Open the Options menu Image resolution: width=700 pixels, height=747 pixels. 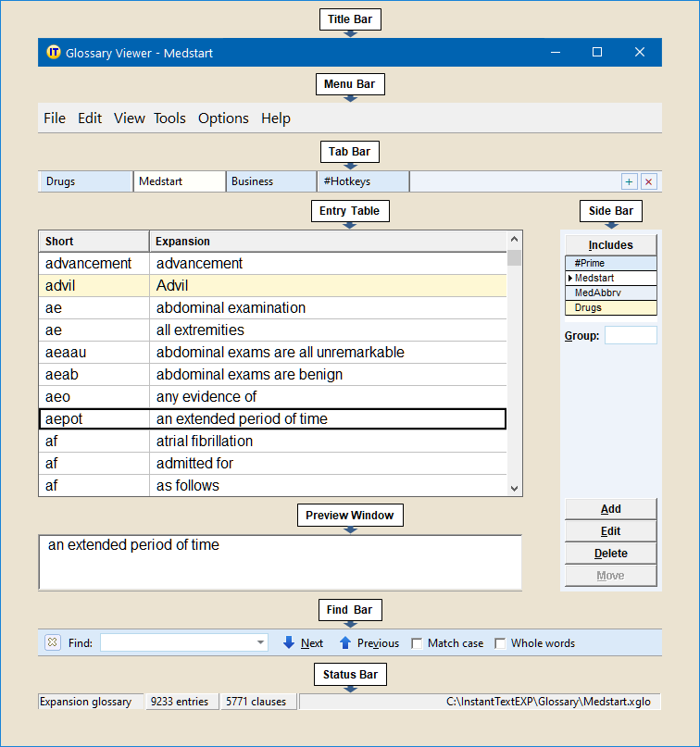click(x=223, y=118)
